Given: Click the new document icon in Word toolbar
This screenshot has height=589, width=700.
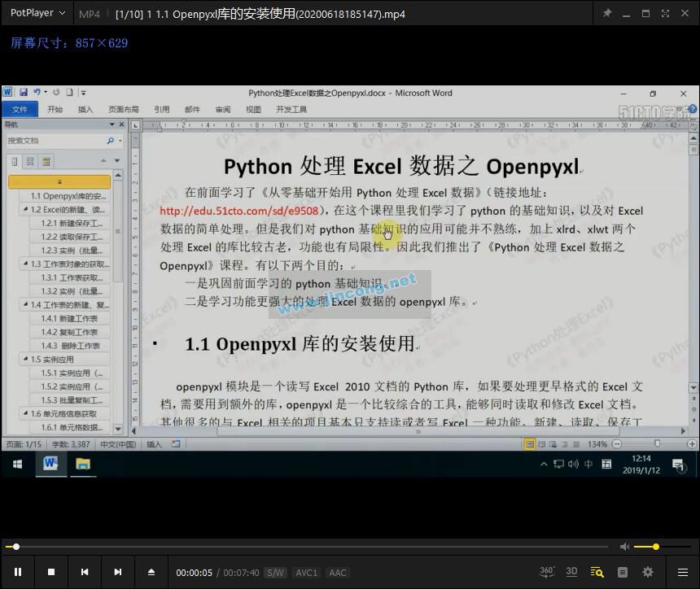Looking at the screenshot, I should click(70, 93).
